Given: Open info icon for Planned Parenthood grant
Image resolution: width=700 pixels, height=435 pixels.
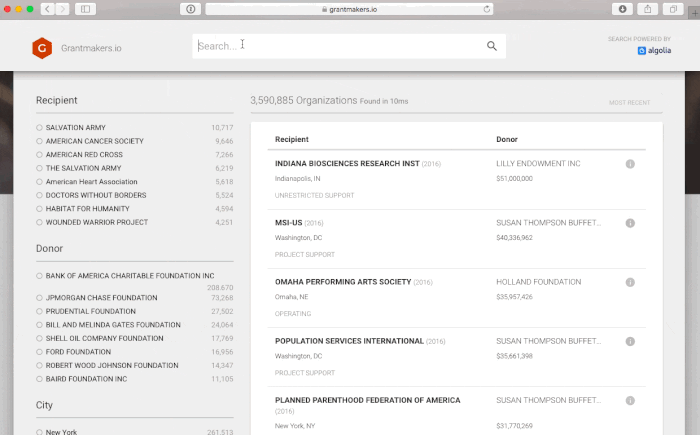Looking at the screenshot, I should (x=630, y=401).
